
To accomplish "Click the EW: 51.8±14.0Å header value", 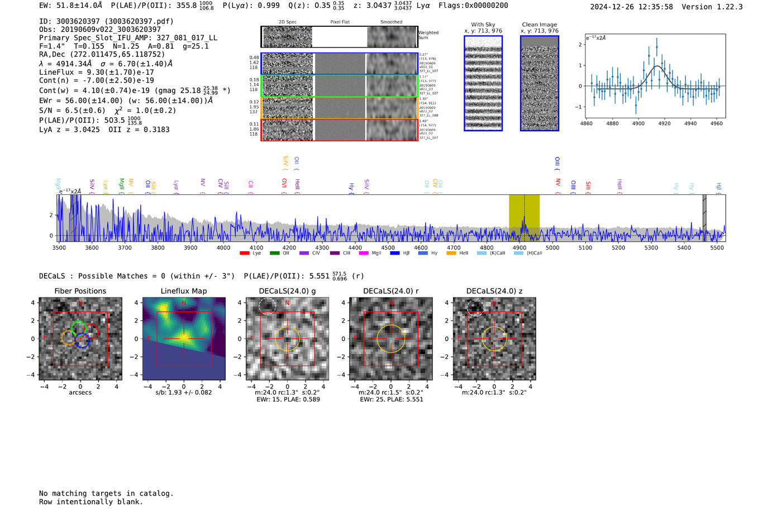I will click(x=71, y=6).
